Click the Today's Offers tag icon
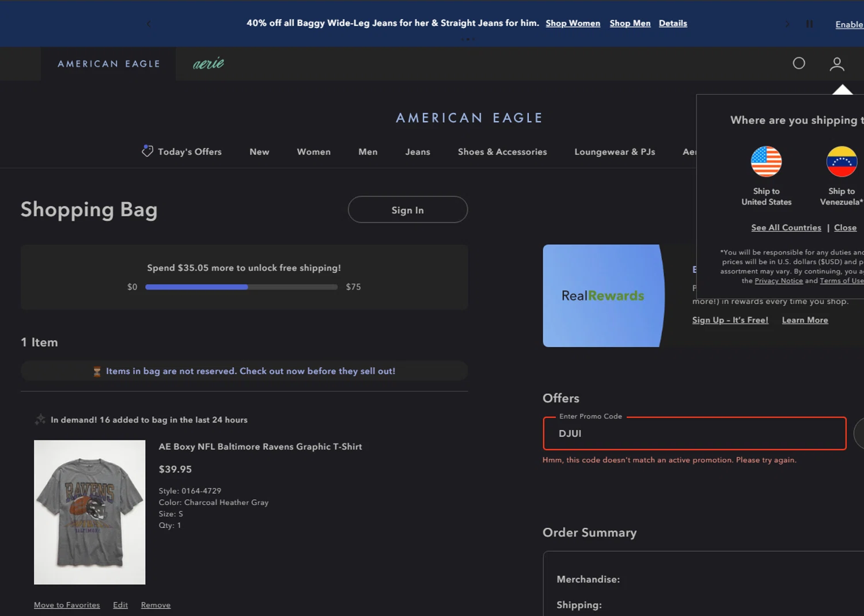The height and width of the screenshot is (616, 864). [147, 151]
